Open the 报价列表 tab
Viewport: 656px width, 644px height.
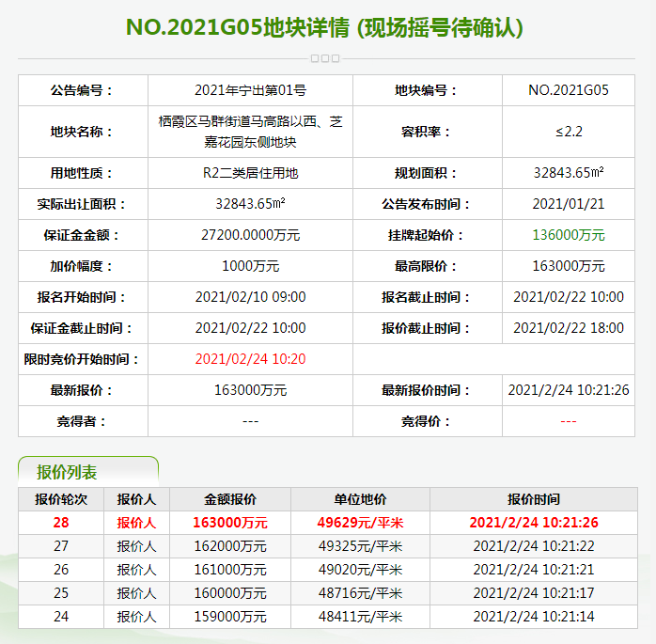point(87,472)
